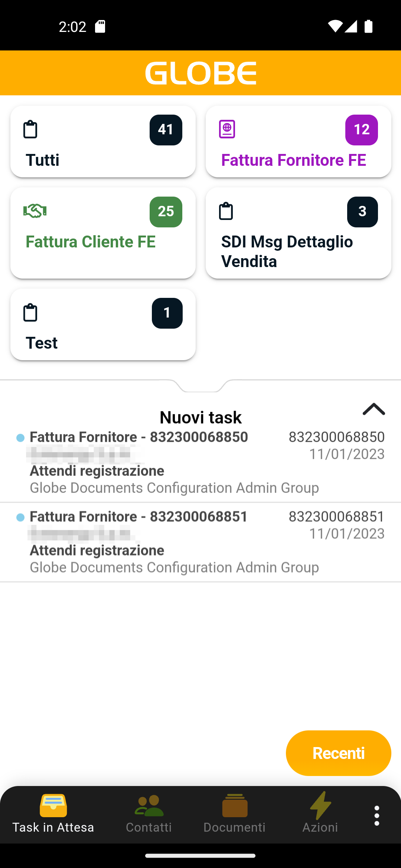
Task: Tap the Fattura Cliente FE handshake icon
Action: pos(35,211)
